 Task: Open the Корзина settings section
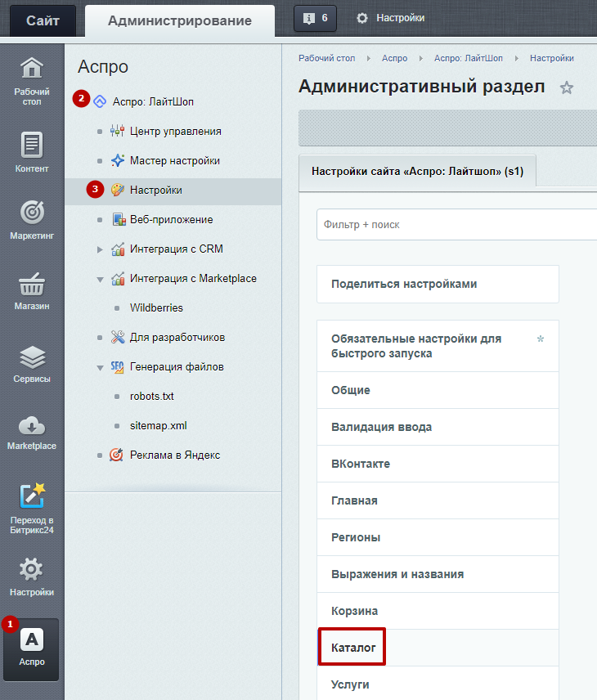coord(438,611)
